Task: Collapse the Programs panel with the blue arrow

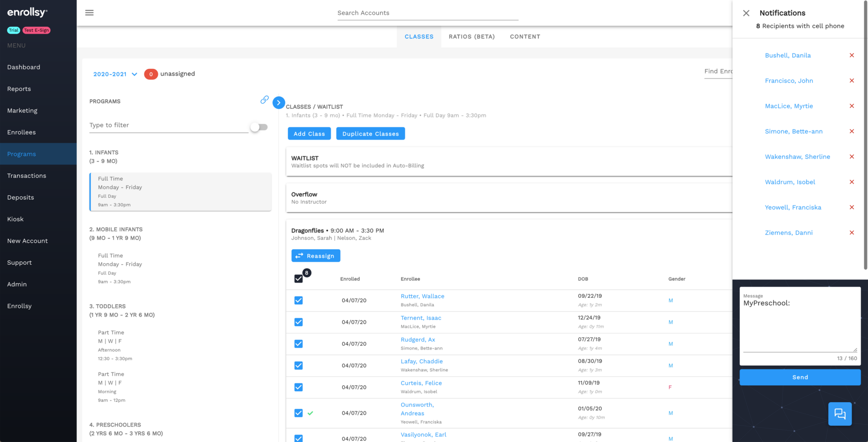Action: 278,102
